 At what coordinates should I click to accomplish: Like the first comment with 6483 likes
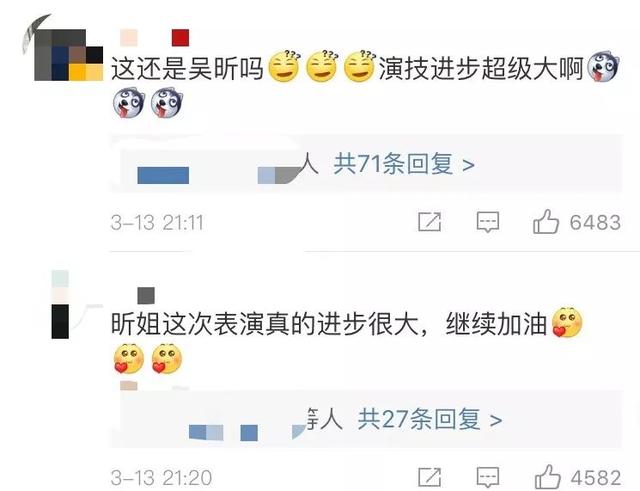(546, 222)
